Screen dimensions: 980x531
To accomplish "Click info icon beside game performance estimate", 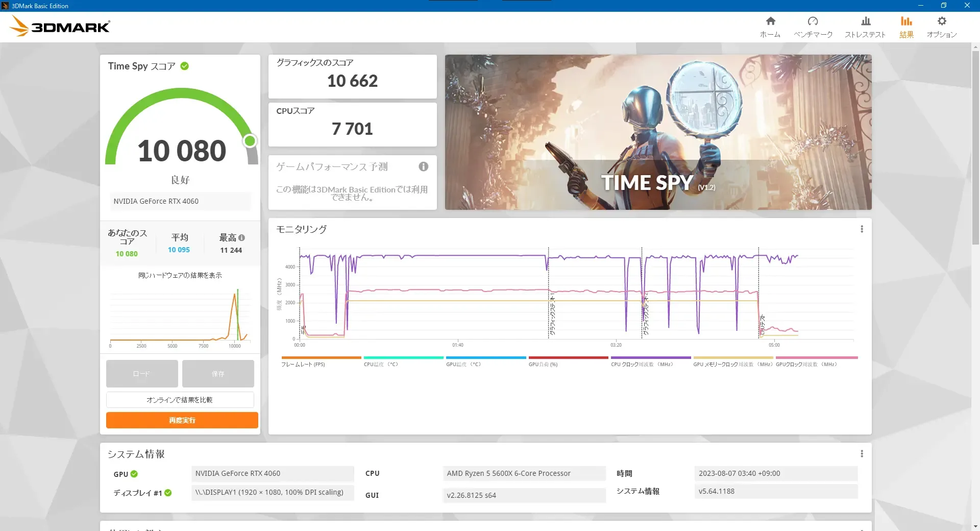I will (423, 166).
